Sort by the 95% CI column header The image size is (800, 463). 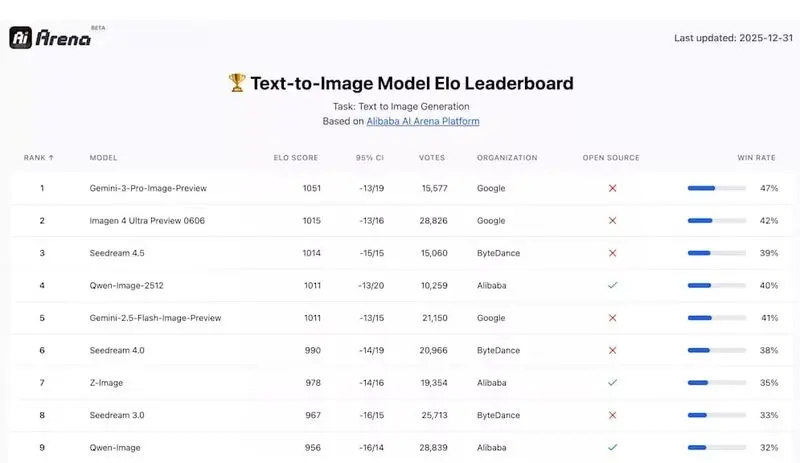click(370, 158)
